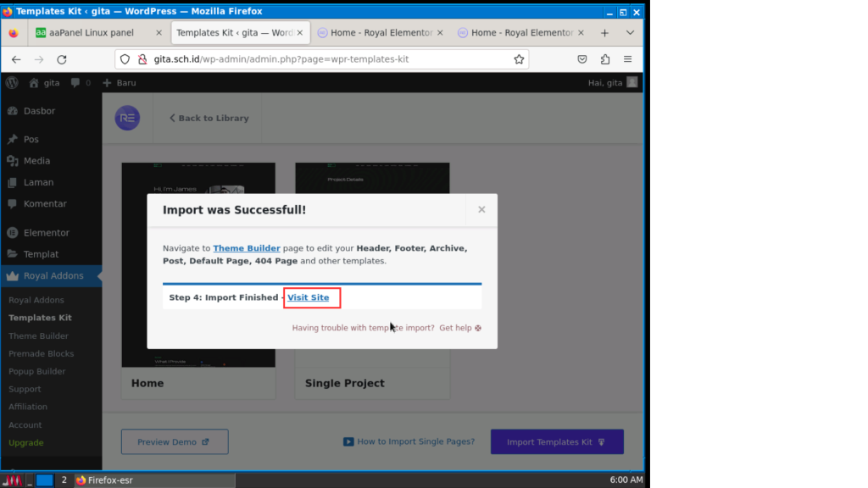Bookmark this page with the star icon
The image size is (868, 488).
pos(519,59)
